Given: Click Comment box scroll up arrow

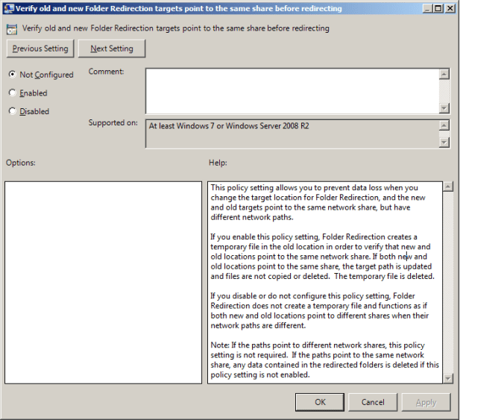Looking at the screenshot, I should click(444, 75).
